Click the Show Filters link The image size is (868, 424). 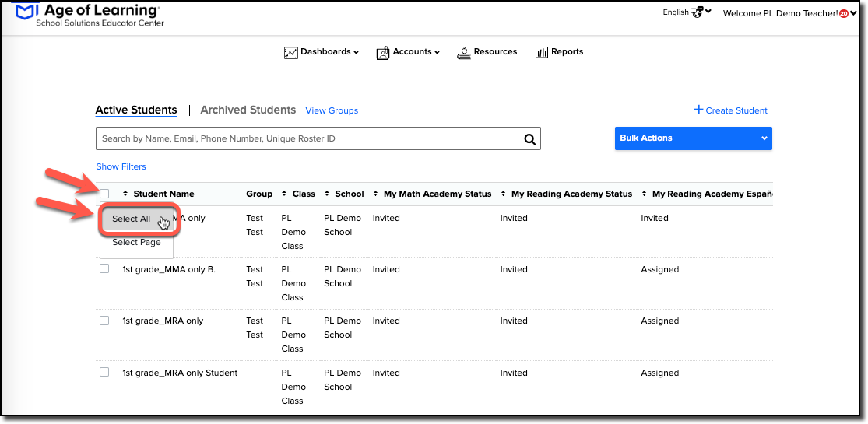121,166
